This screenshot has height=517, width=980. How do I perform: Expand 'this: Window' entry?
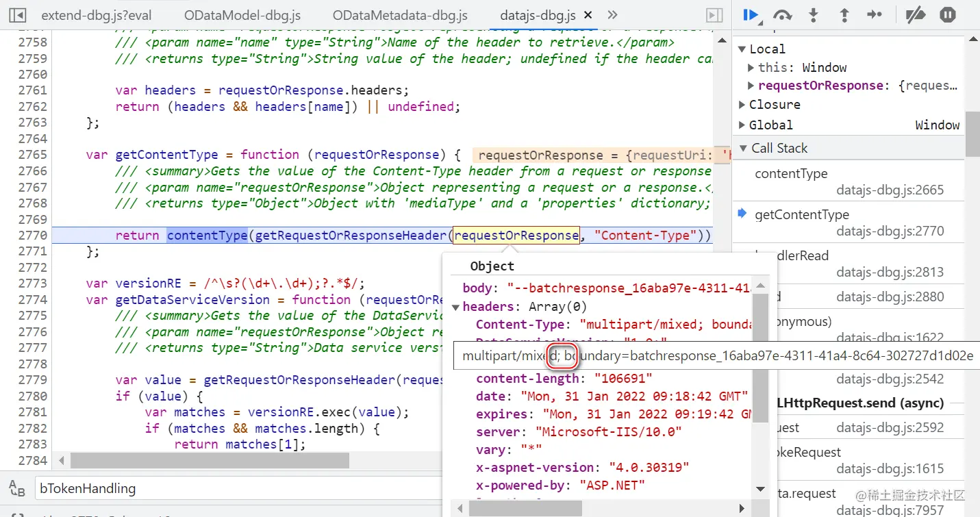coord(751,67)
